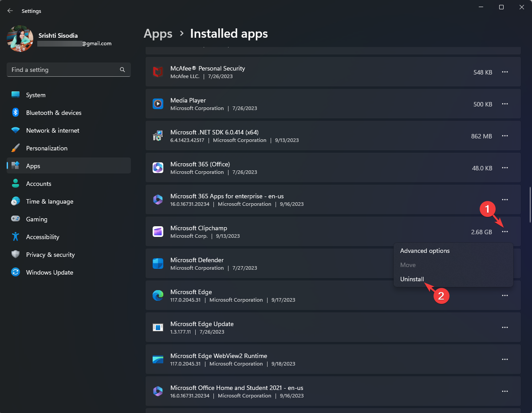Select the Microsoft Clipchamp row name

[x=198, y=228]
